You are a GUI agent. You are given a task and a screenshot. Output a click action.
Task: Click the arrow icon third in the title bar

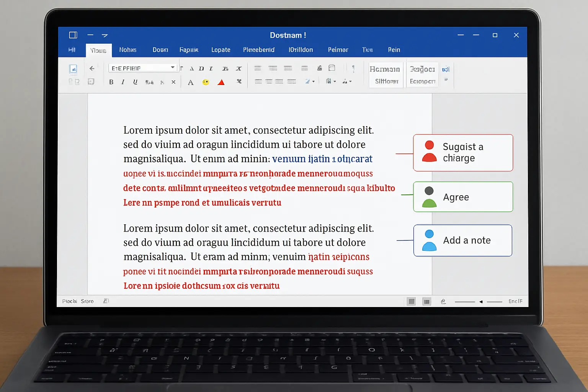[105, 35]
